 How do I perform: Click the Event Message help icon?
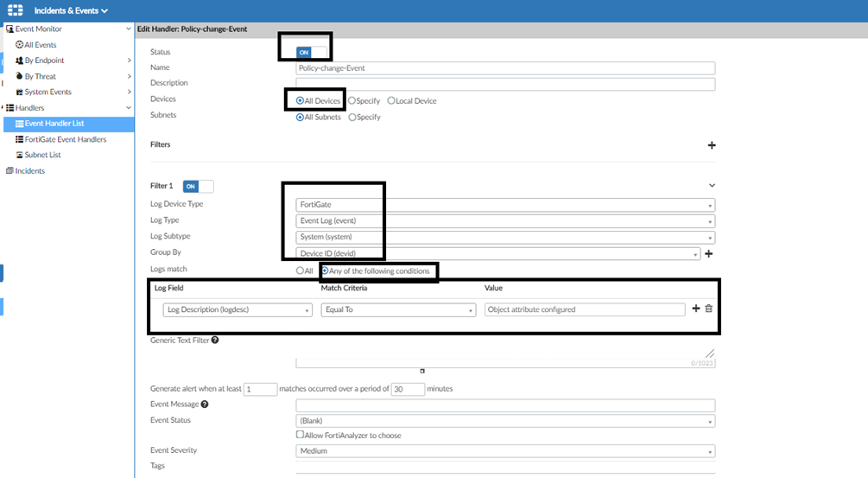coord(205,404)
